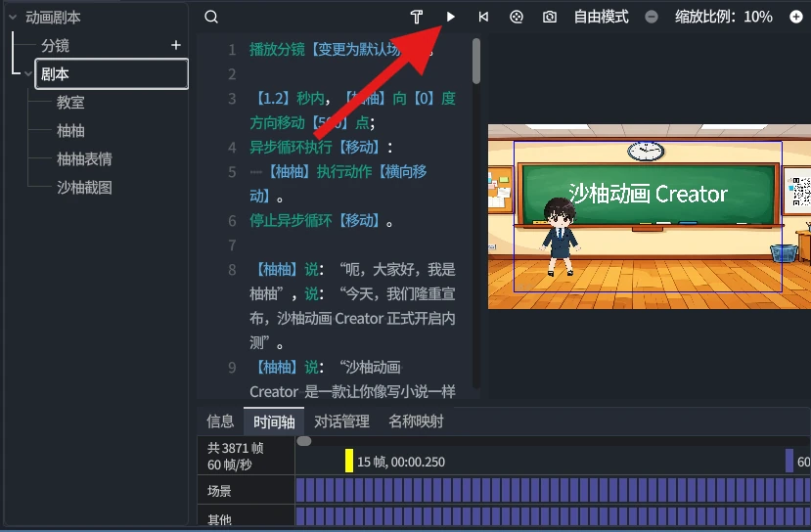Click the 场景 track label
The height and width of the screenshot is (532, 811).
pos(219,491)
